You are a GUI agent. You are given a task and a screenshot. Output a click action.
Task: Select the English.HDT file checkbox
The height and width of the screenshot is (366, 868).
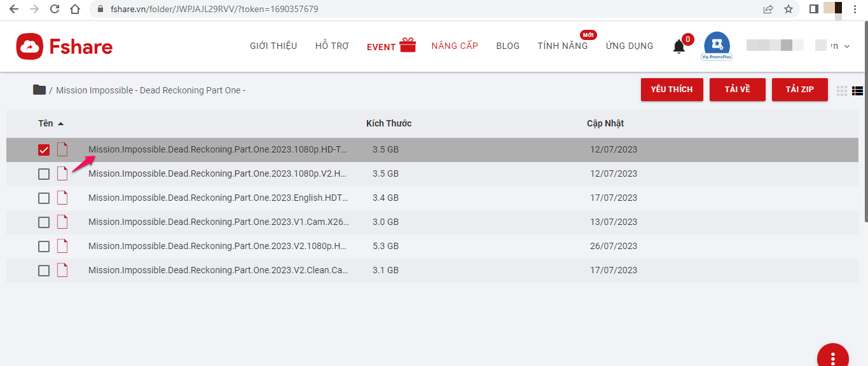coord(44,198)
